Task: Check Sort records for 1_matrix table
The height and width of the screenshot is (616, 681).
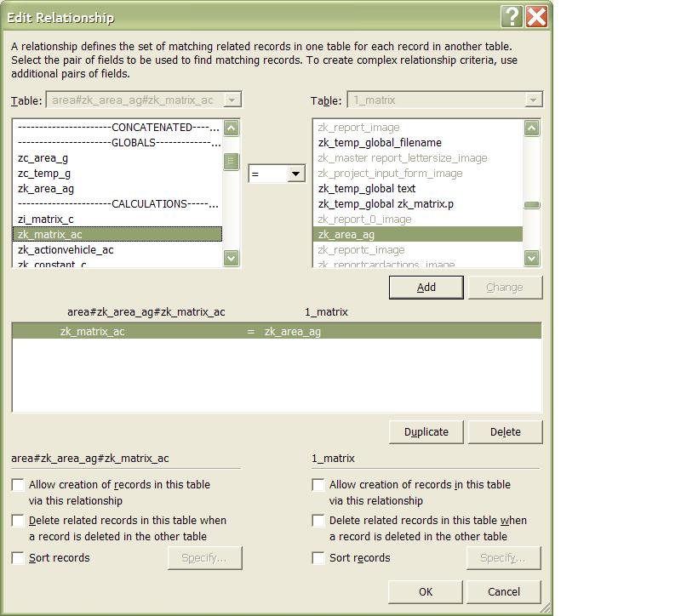Action: point(318,558)
